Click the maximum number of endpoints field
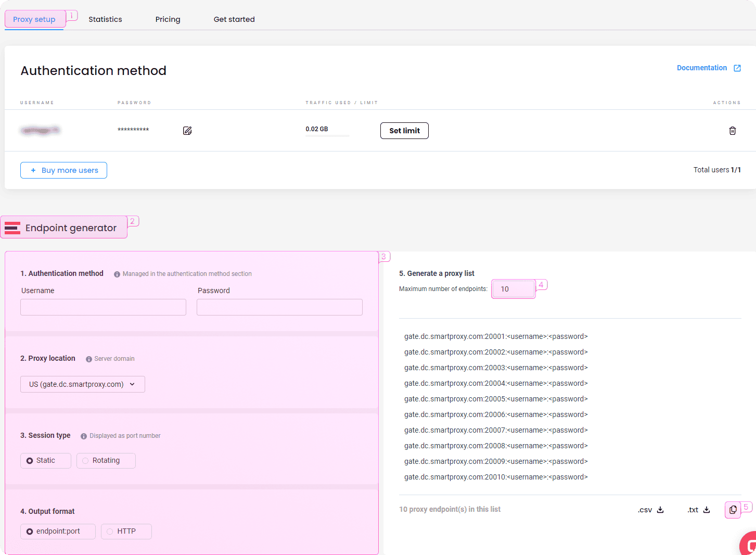The image size is (756, 555). point(514,289)
